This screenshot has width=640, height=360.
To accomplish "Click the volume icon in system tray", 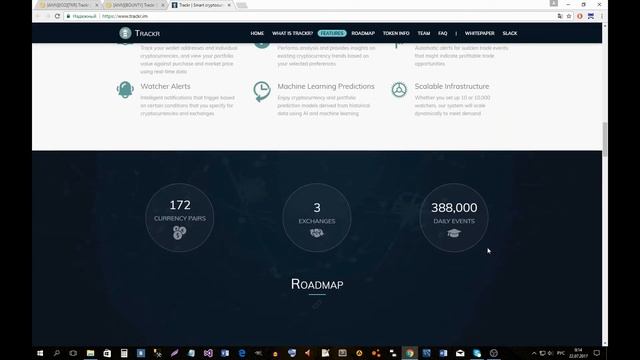I will pos(550,353).
